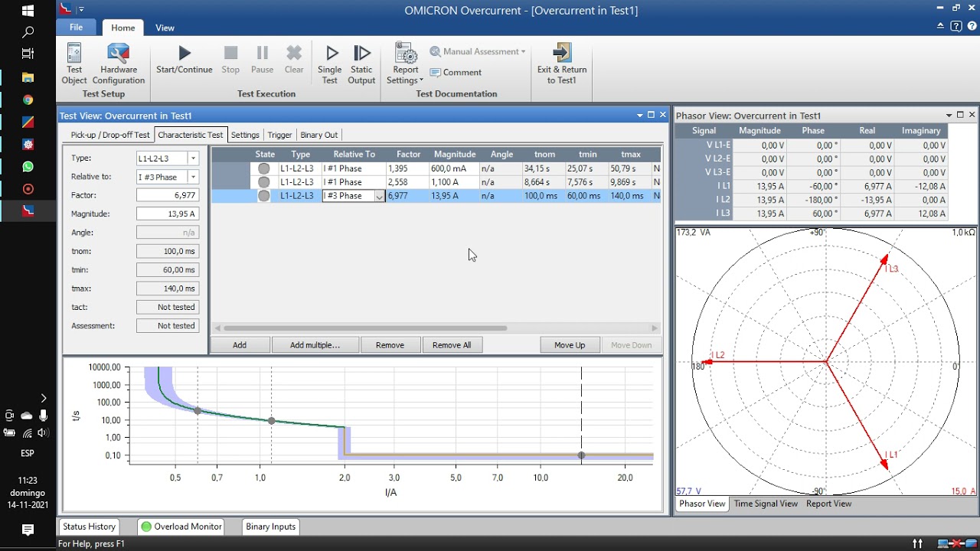This screenshot has width=980, height=551.
Task: Click state indicator of 13,95 A row
Action: pos(264,196)
